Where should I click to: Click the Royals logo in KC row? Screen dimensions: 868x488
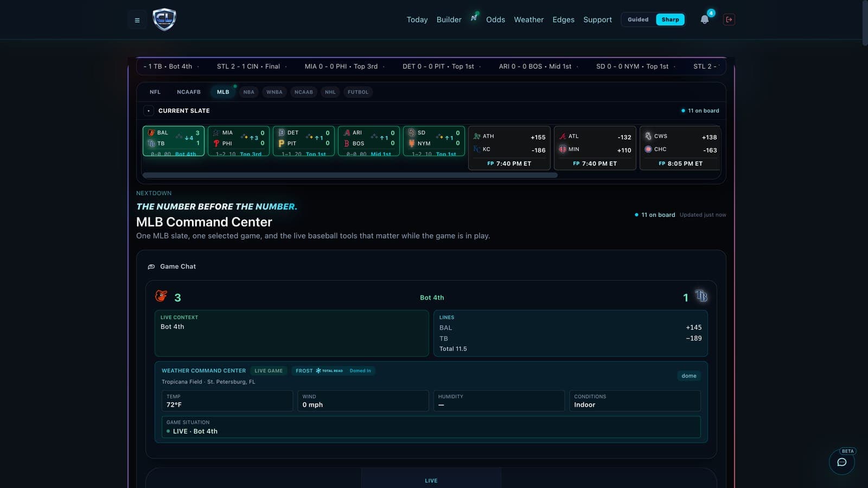click(x=477, y=149)
